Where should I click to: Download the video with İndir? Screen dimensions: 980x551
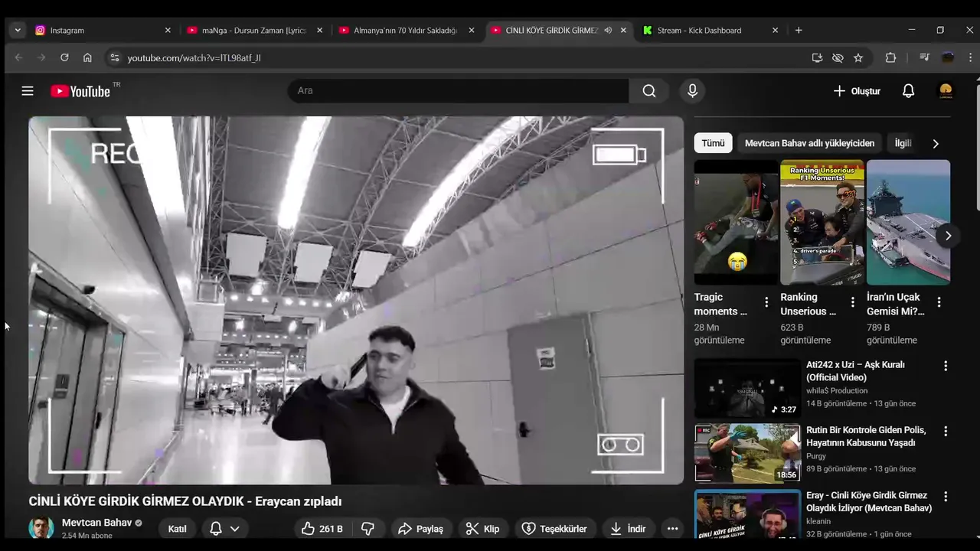[x=628, y=529]
